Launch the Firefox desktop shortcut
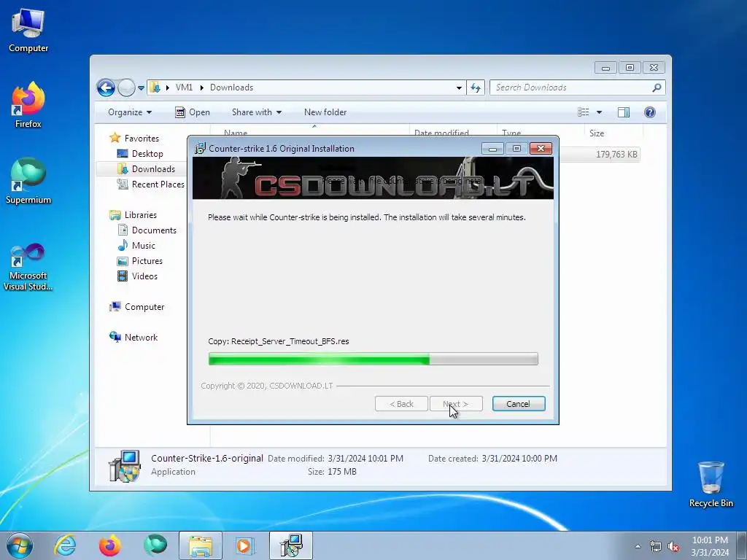 coord(28,104)
